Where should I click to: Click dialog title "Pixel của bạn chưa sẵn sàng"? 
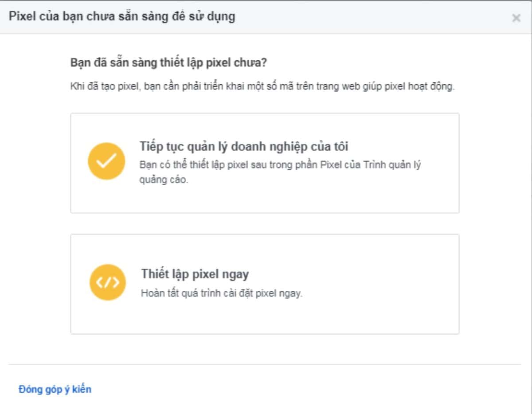(122, 17)
